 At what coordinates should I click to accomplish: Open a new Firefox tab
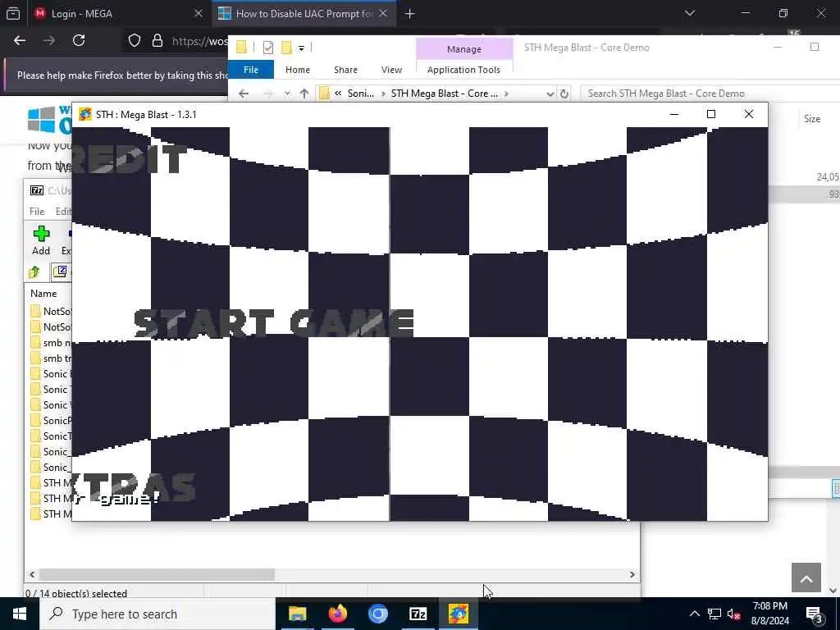point(410,14)
